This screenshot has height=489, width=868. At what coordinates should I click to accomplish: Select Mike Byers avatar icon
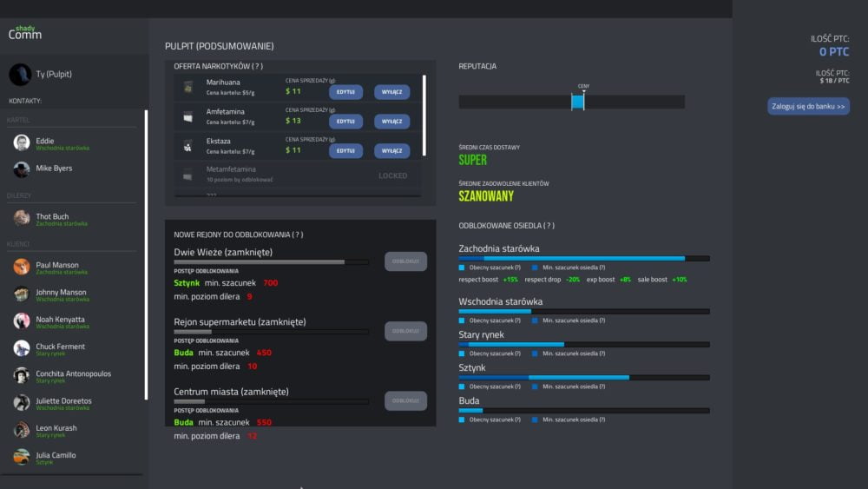(x=22, y=169)
